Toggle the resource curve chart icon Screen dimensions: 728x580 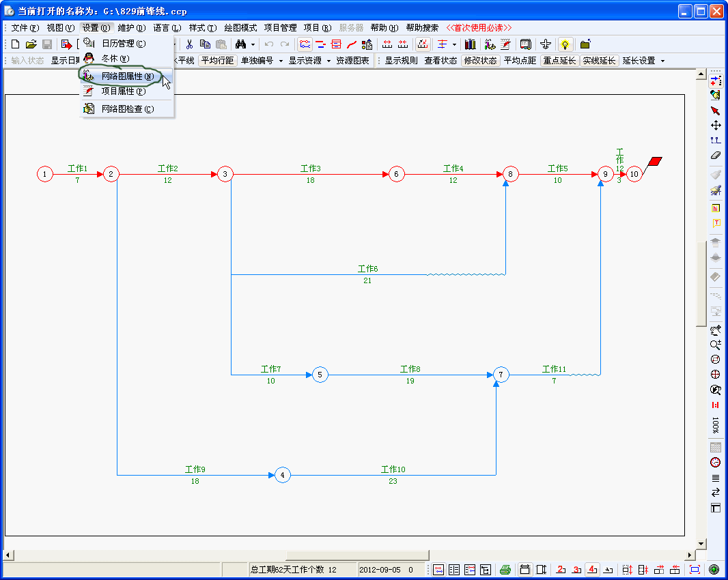point(423,44)
